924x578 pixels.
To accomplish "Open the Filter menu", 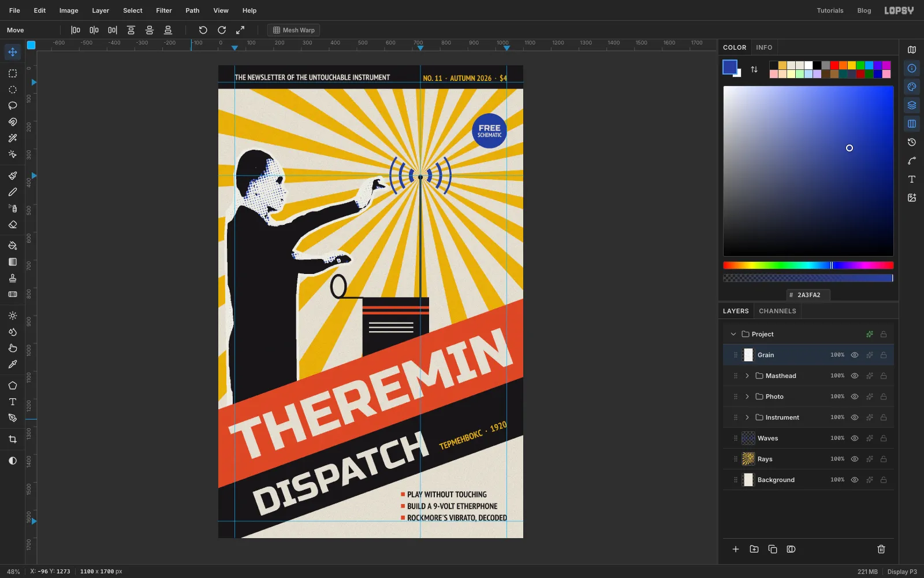I will [164, 10].
